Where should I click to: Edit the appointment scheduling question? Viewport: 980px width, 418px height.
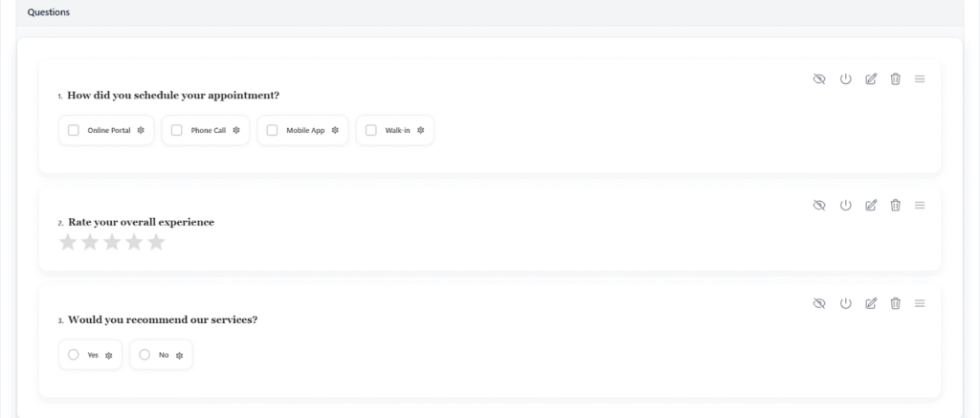tap(870, 79)
